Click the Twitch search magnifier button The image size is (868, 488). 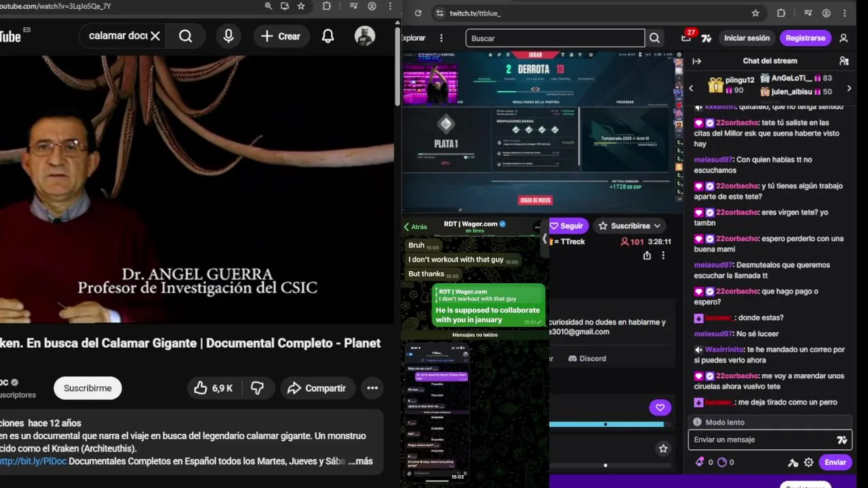(654, 38)
